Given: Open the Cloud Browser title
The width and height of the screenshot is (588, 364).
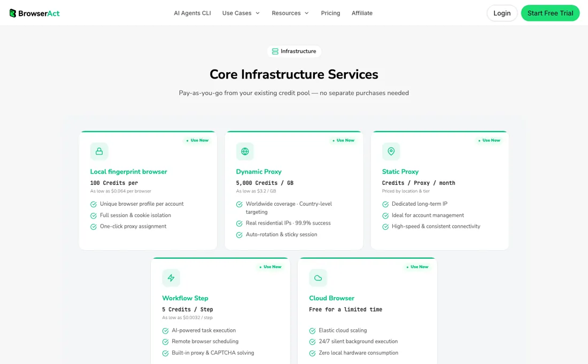Looking at the screenshot, I should point(331,298).
